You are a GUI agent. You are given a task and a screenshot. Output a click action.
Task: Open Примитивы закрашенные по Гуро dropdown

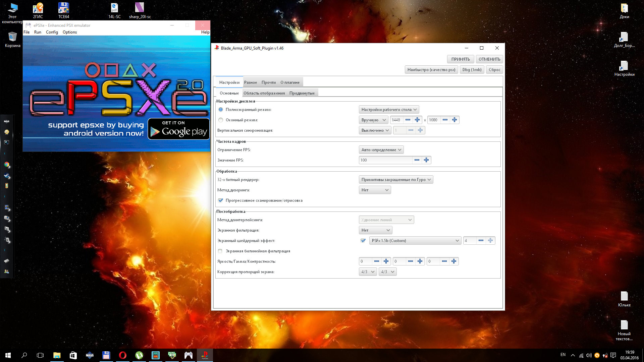point(396,180)
